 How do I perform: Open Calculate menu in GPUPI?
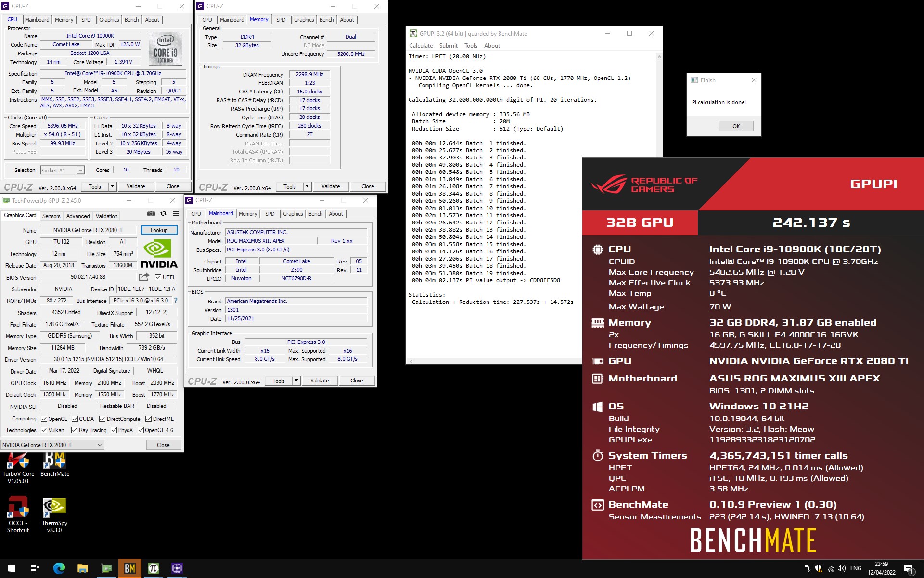click(421, 46)
